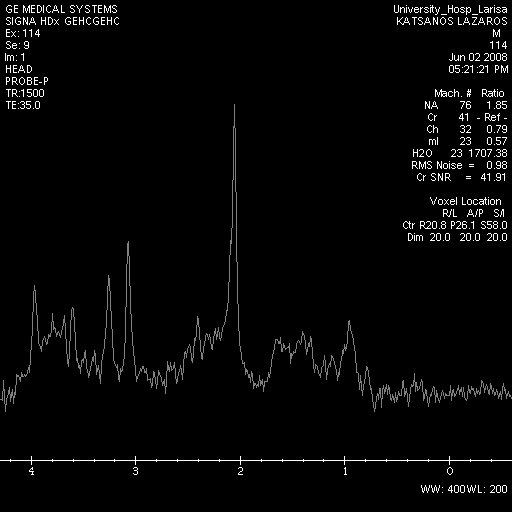512x512 pixels.
Task: Click the tallest NAA peak near 2 ppm
Action: tap(235, 110)
